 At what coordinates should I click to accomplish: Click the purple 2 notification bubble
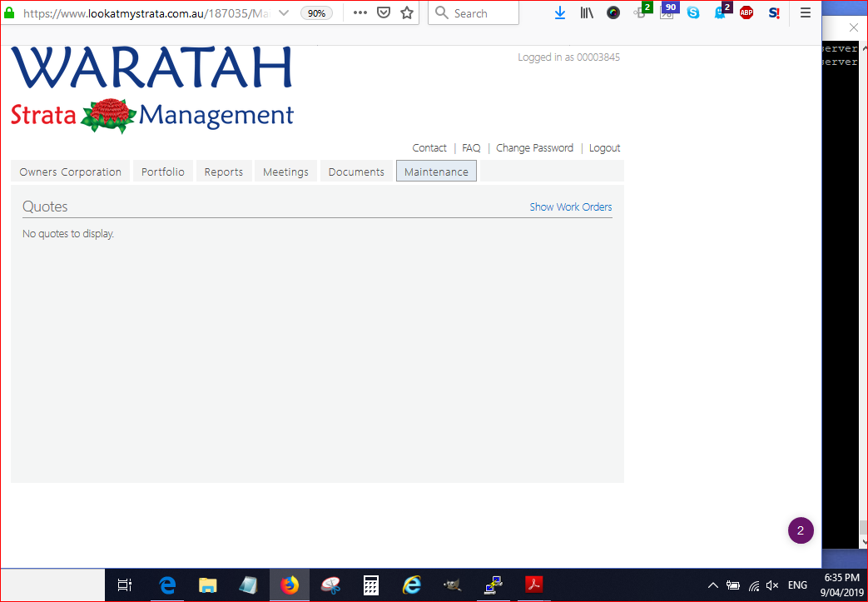pos(801,530)
